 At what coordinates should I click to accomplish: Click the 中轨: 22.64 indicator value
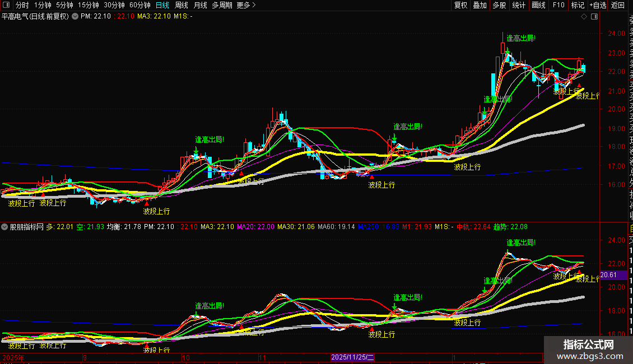pyautogui.click(x=473, y=227)
